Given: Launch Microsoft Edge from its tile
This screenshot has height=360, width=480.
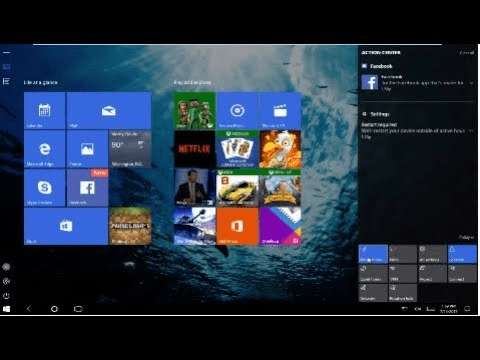Looking at the screenshot, I should 45,149.
